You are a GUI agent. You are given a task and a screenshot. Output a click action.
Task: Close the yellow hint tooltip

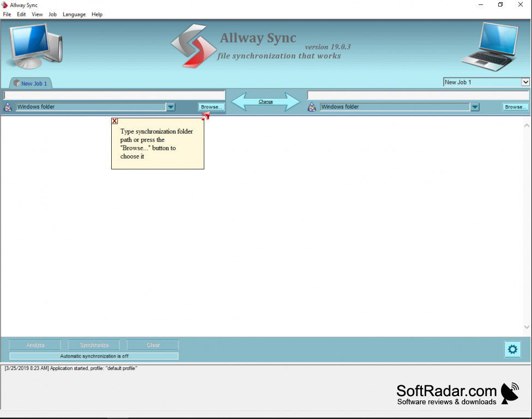[114, 121]
